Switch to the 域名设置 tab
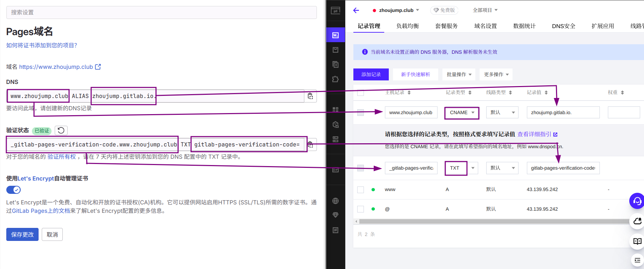The image size is (644, 269). coord(486,26)
